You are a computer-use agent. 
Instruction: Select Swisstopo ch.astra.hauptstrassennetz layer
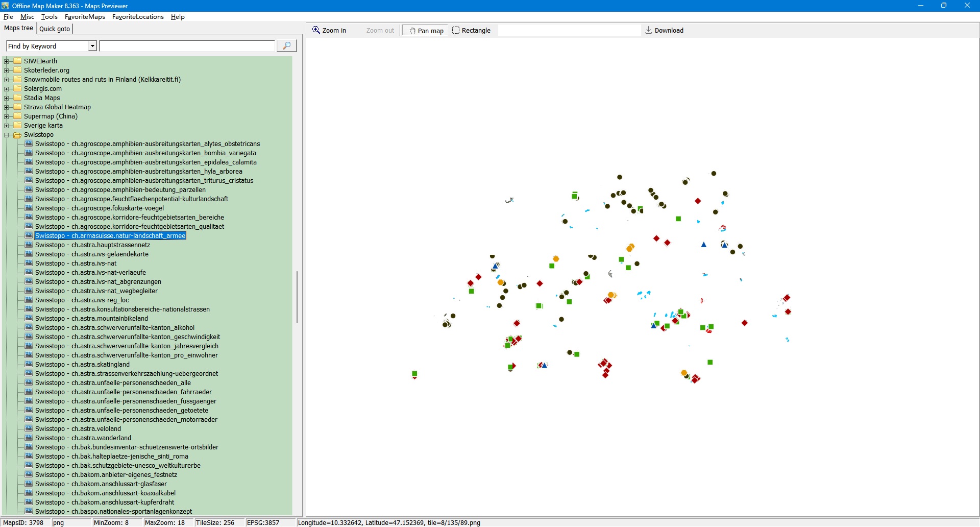tap(92, 245)
